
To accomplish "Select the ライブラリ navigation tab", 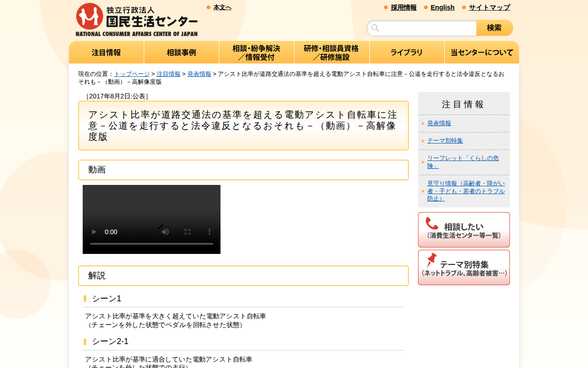I will tap(407, 52).
